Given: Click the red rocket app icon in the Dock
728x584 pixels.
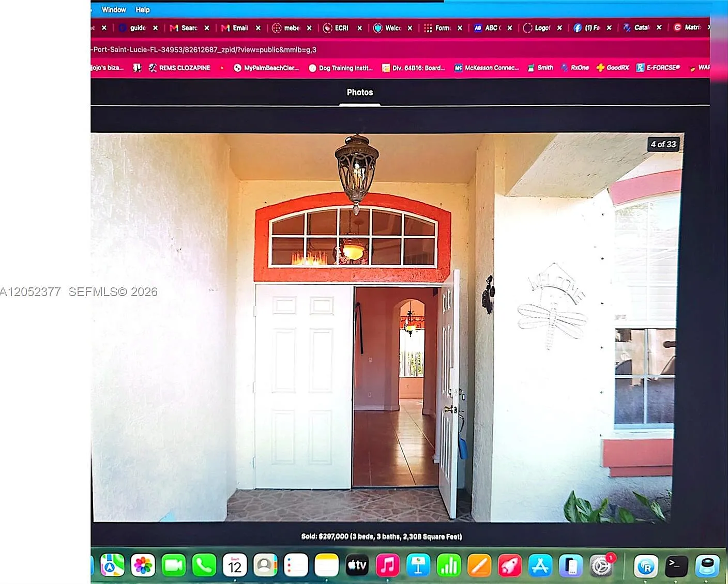Looking at the screenshot, I should [510, 565].
